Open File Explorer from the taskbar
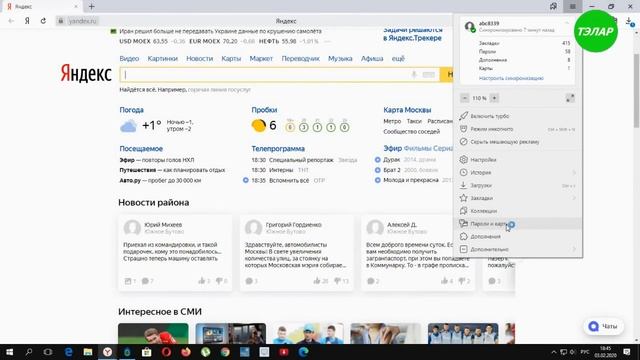This screenshot has width=640, height=360. click(88, 352)
